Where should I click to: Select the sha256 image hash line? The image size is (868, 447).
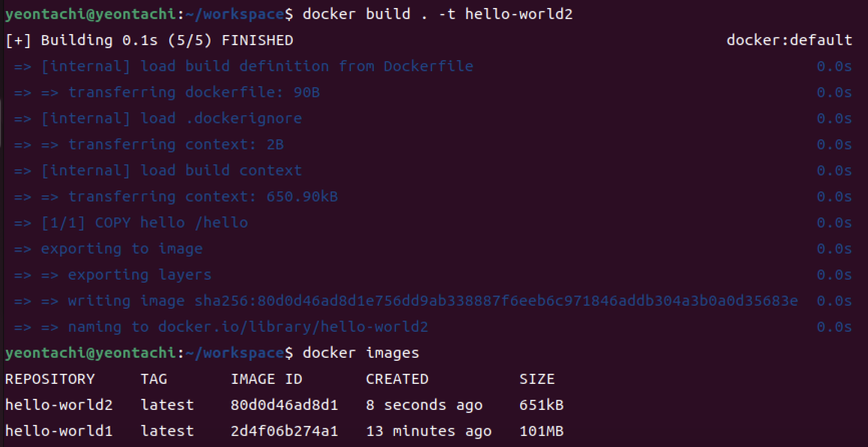406,301
